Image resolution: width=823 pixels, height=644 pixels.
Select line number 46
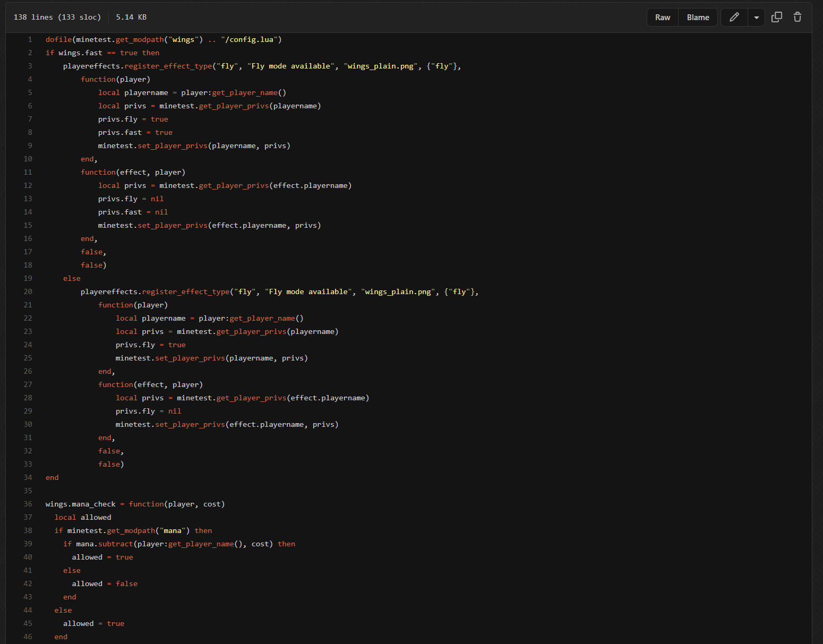(x=28, y=637)
